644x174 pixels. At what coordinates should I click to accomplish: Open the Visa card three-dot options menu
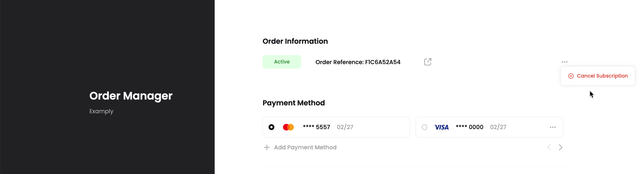(553, 127)
